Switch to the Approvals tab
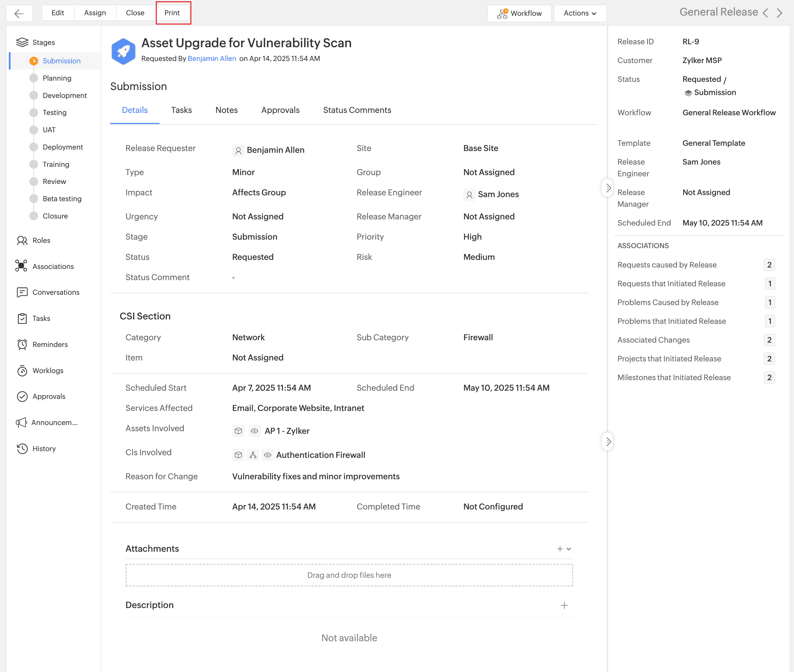The image size is (794, 672). point(280,110)
